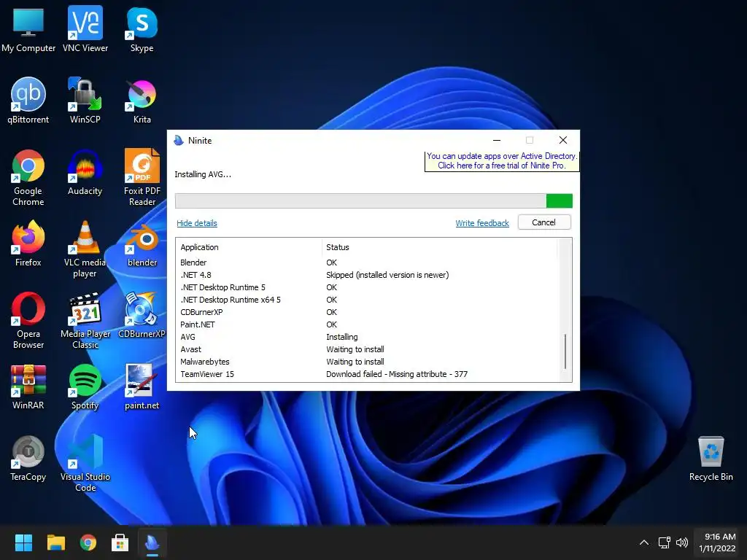
Task: Click the 'Installing AVG...' status text
Action: [203, 174]
